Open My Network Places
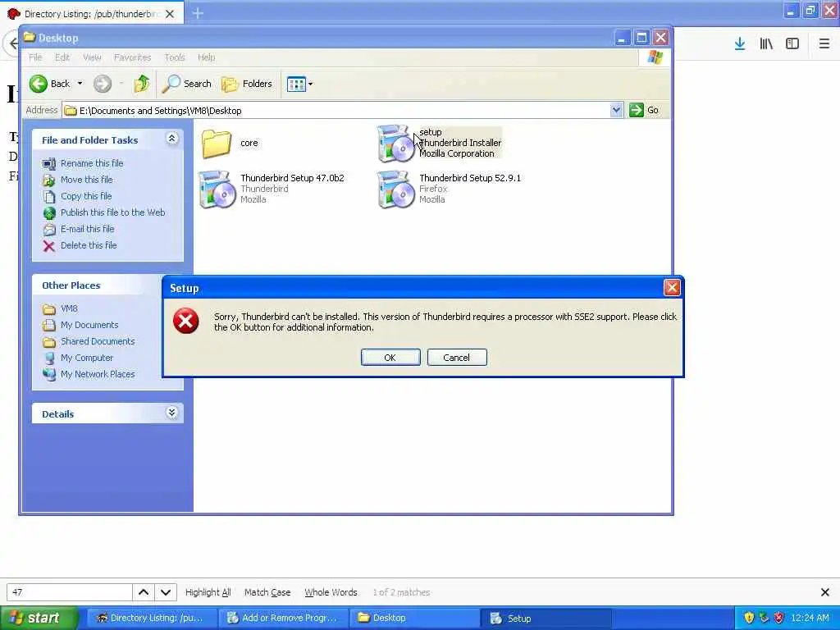Image resolution: width=840 pixels, height=630 pixels. (98, 374)
